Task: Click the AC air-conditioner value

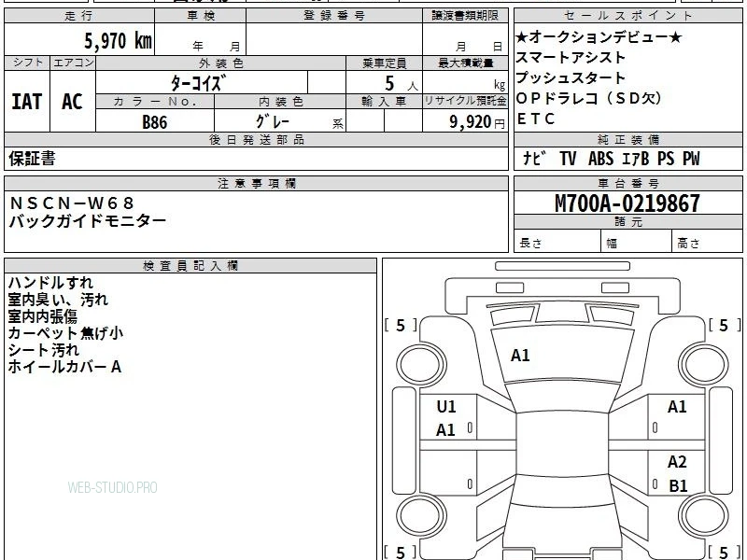Action: click(x=73, y=102)
